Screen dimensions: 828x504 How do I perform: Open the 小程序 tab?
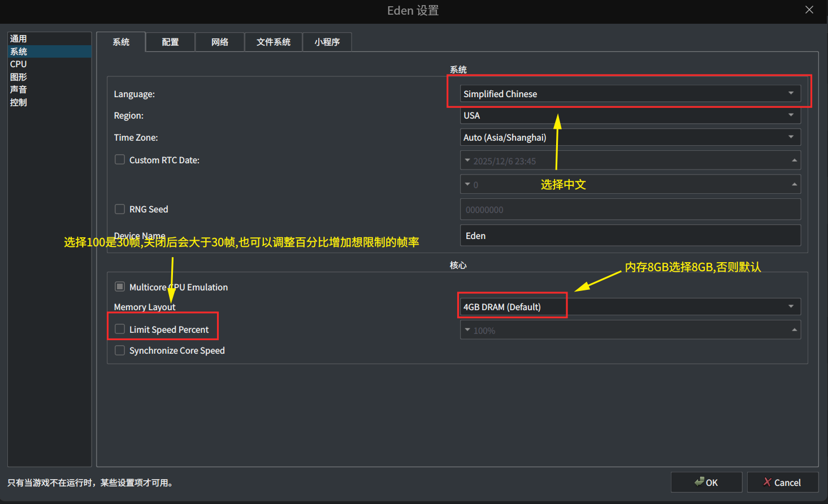point(327,42)
